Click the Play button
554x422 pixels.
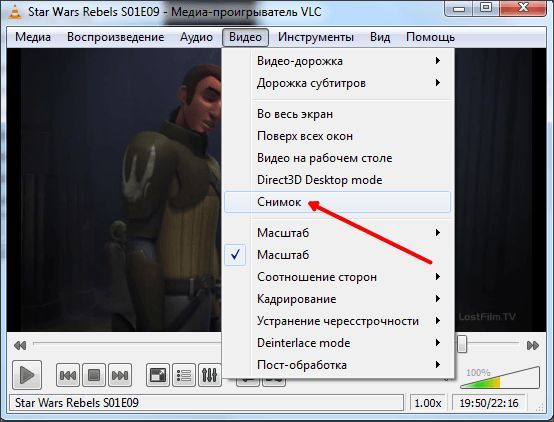pos(27,375)
